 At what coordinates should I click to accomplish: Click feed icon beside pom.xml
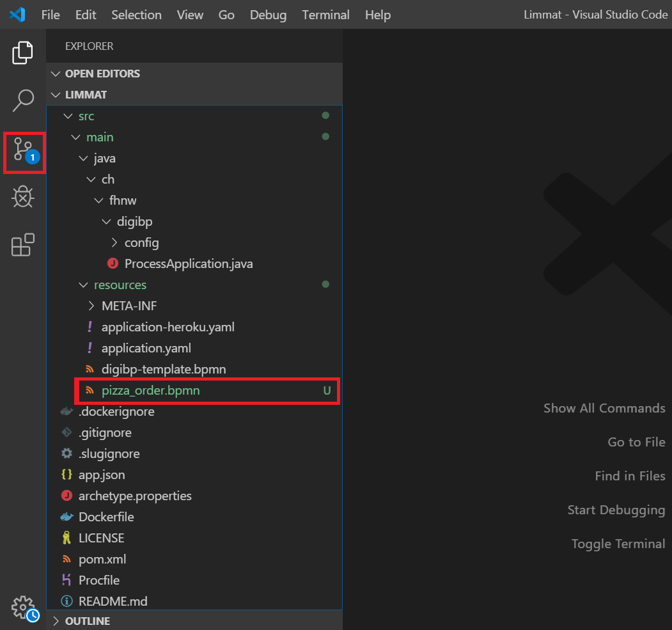(x=66, y=559)
